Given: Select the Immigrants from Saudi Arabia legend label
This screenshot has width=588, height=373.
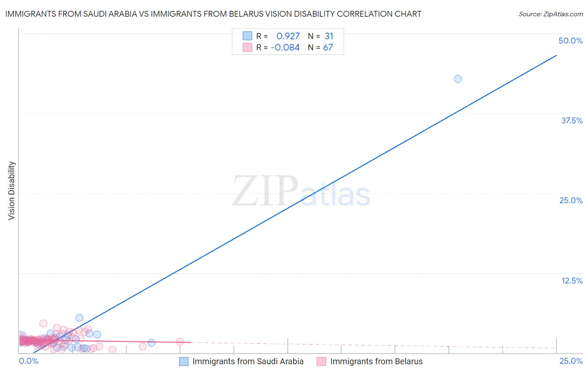Looking at the screenshot, I should click(248, 361).
